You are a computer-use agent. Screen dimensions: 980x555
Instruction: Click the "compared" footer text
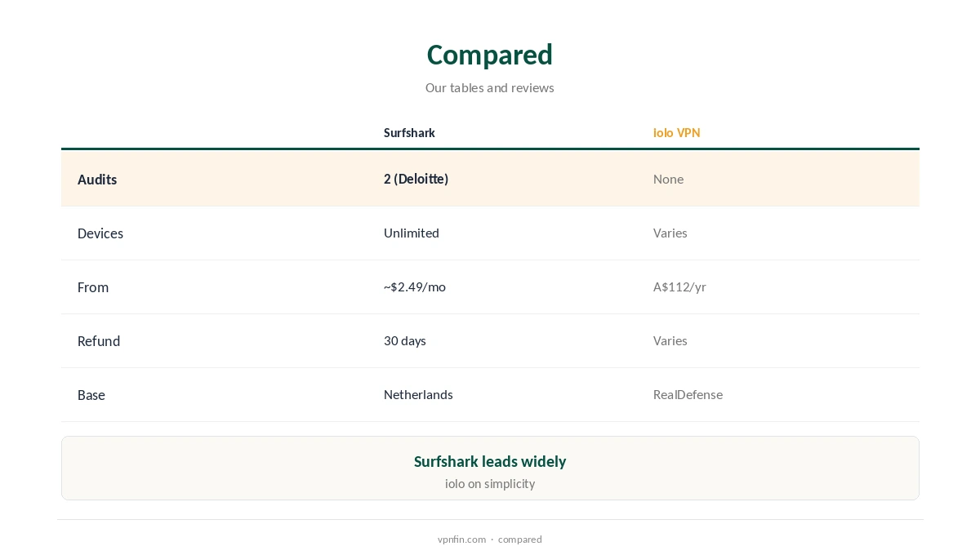(520, 539)
